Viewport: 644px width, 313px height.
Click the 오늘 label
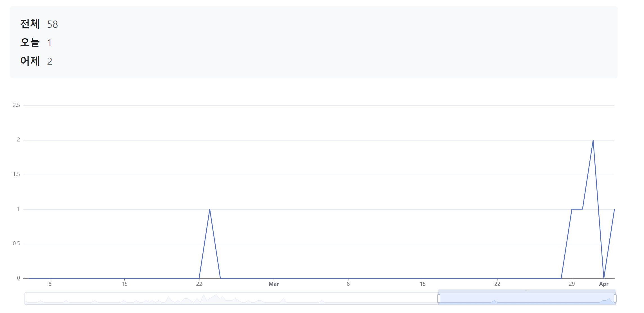tap(30, 43)
